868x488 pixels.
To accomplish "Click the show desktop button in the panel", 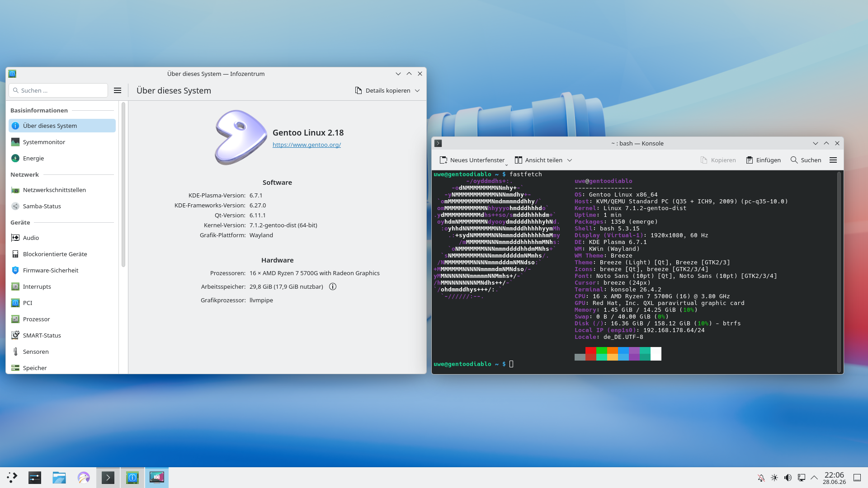I will click(x=857, y=478).
